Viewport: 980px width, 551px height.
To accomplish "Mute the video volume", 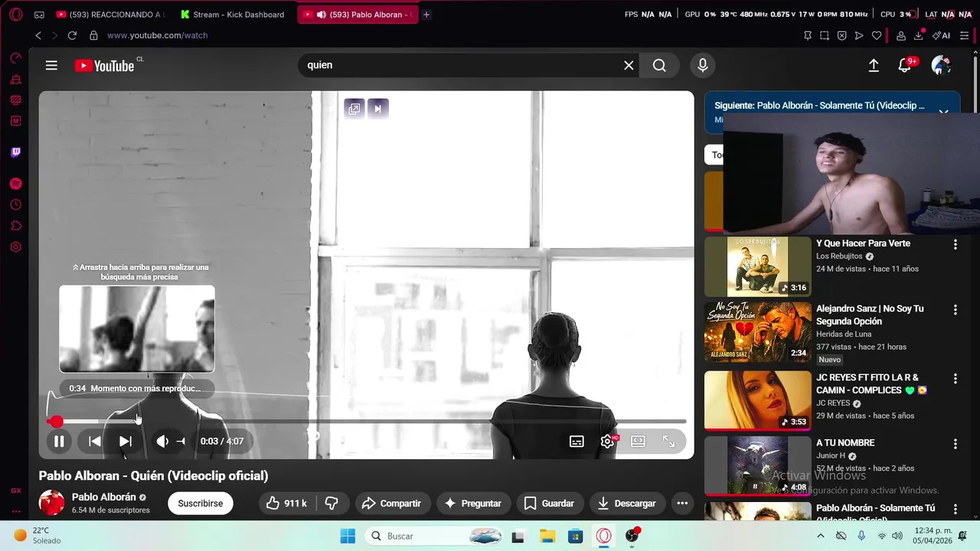I will pos(162,441).
